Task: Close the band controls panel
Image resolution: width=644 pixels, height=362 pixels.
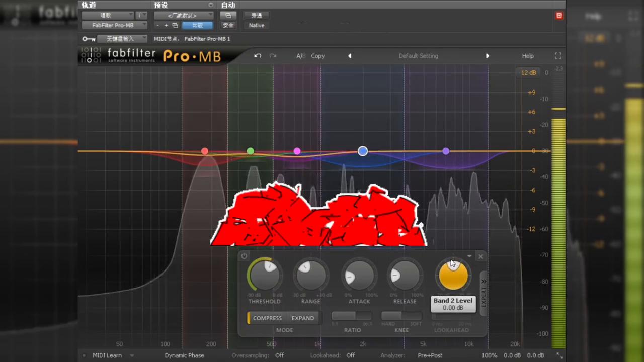Action: click(480, 256)
